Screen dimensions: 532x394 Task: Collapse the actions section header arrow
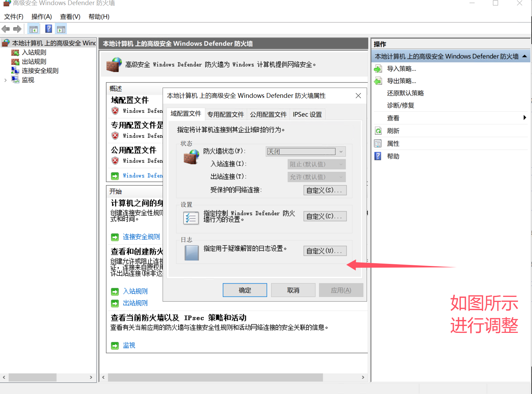525,56
